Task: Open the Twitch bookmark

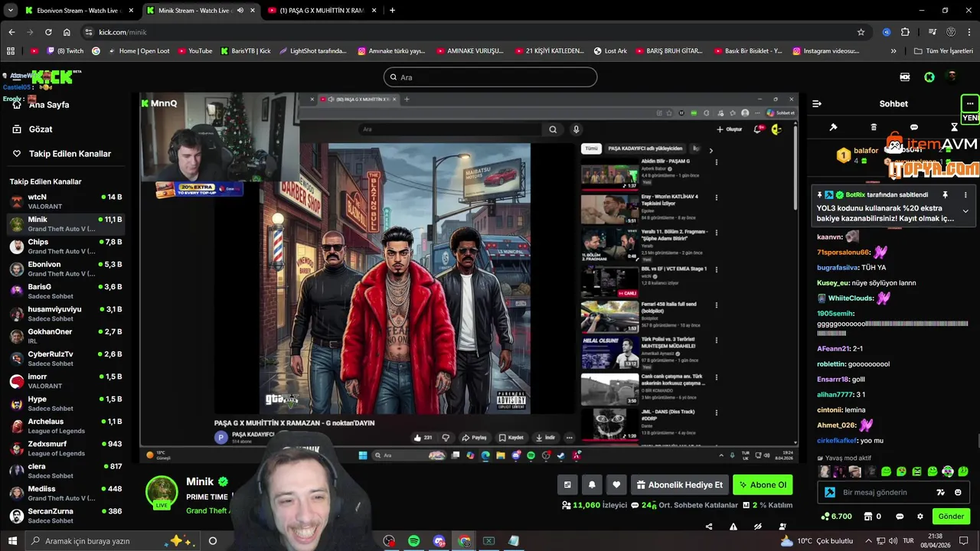Action: pyautogui.click(x=65, y=51)
